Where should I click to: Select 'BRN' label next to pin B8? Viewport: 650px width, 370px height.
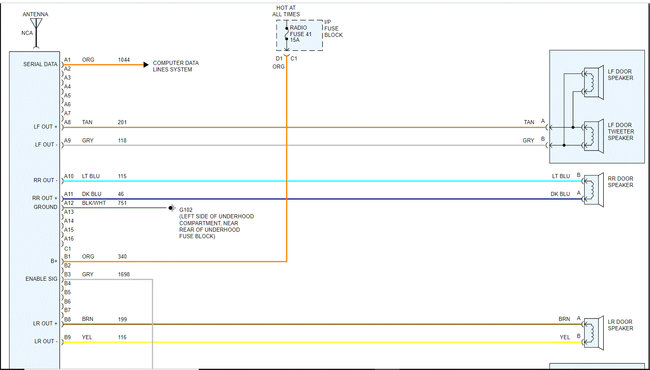(87, 319)
